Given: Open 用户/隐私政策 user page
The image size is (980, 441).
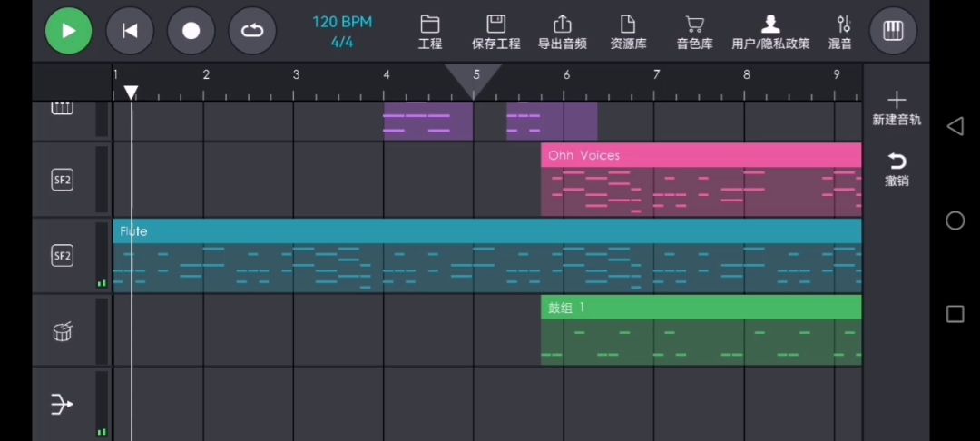Looking at the screenshot, I should pos(770,32).
